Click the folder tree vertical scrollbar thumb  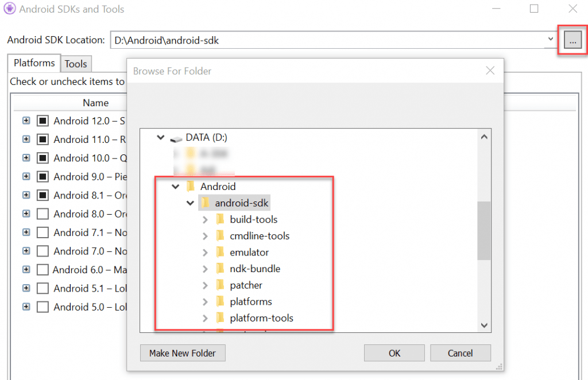[484, 231]
